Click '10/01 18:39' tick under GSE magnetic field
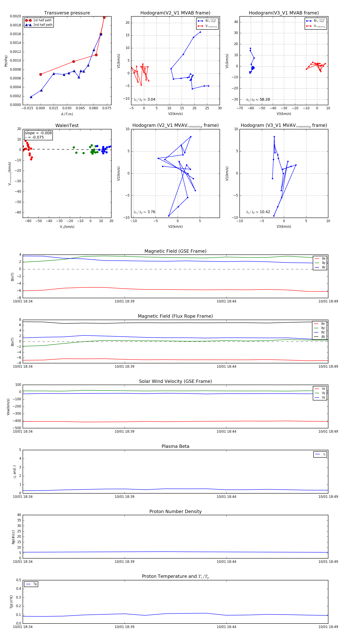The width and height of the screenshot is (351, 644). (124, 301)
